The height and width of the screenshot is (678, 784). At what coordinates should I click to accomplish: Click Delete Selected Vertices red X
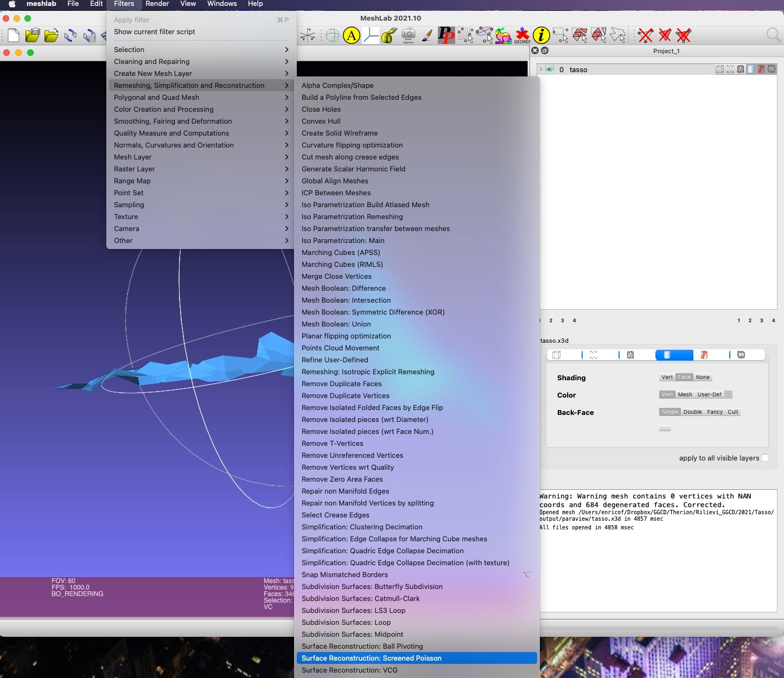click(645, 36)
